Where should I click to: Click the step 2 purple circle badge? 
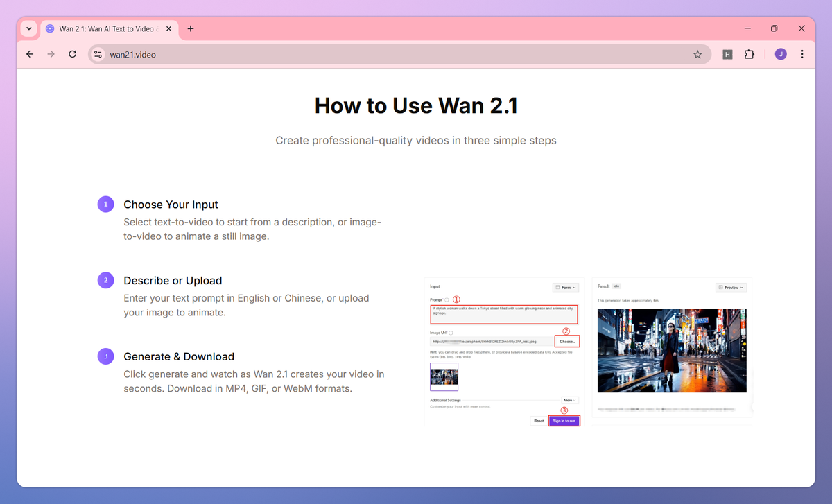tap(105, 280)
